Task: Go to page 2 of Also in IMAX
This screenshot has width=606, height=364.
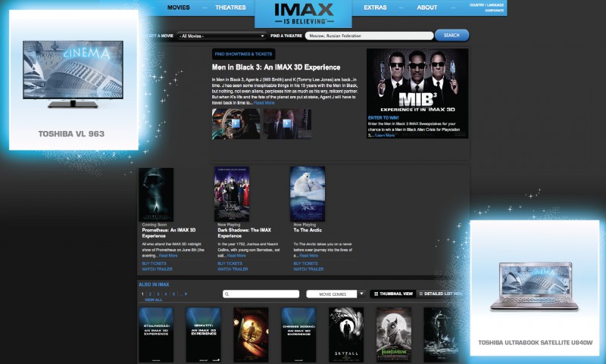Action: click(150, 294)
